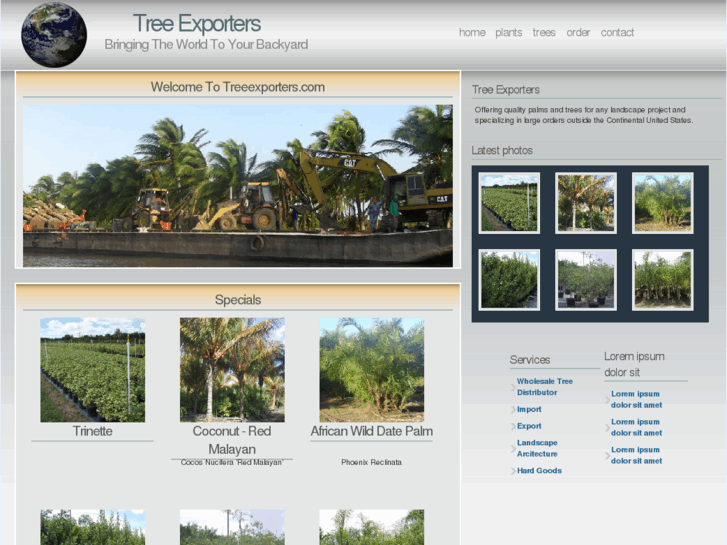
Task: Click arrow bullet beside Export
Action: click(513, 426)
